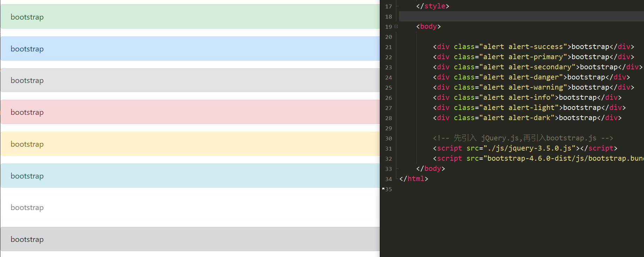
Task: Click line number 18 in the gutter
Action: click(x=389, y=16)
